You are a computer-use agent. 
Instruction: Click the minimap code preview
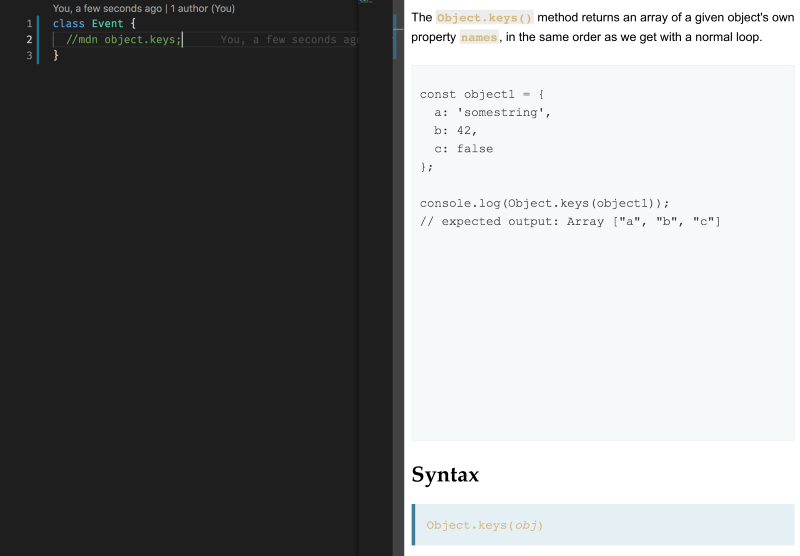click(365, 1)
